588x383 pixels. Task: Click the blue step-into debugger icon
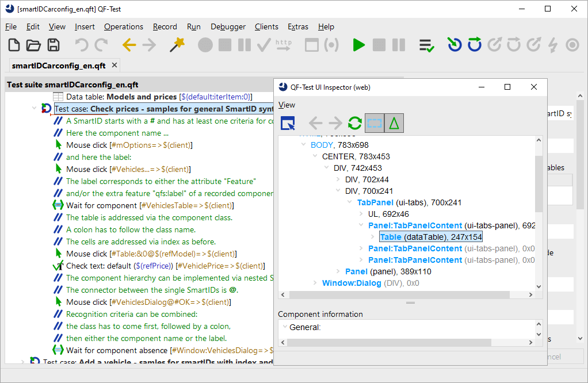click(x=455, y=45)
